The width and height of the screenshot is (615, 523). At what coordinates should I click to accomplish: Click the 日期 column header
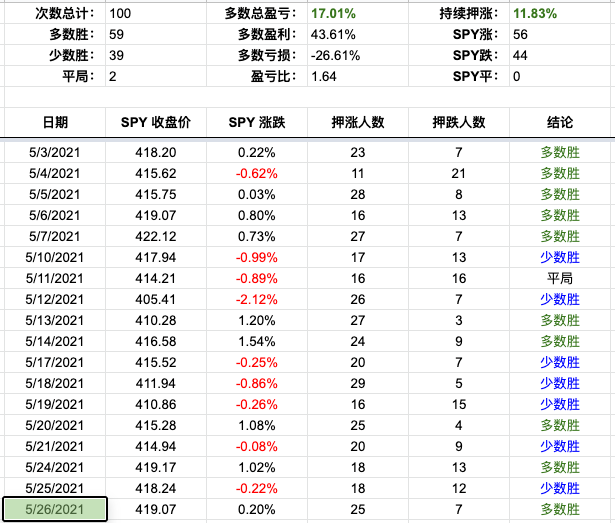click(x=55, y=122)
